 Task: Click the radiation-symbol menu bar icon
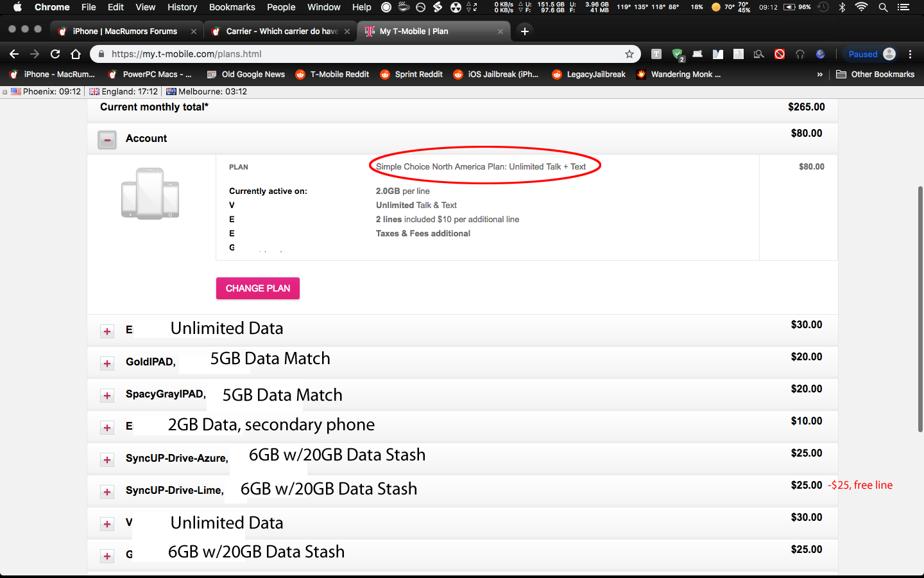pyautogui.click(x=456, y=7)
